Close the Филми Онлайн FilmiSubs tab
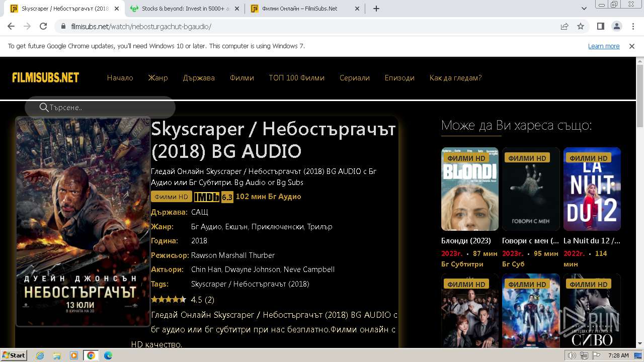 (x=357, y=9)
